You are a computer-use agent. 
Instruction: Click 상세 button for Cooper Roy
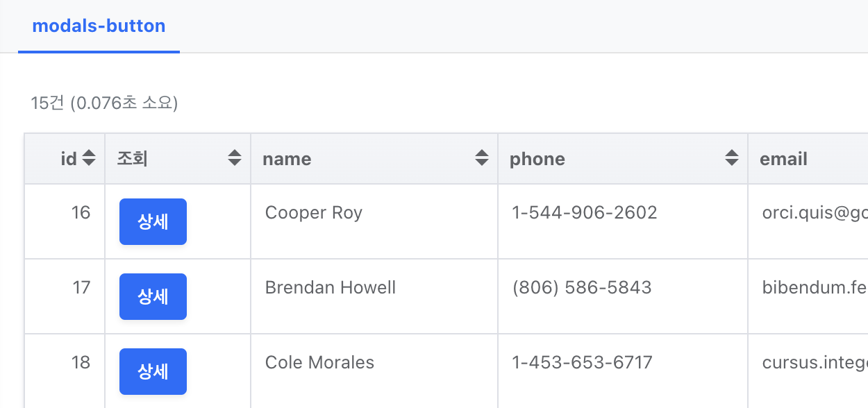click(x=153, y=222)
